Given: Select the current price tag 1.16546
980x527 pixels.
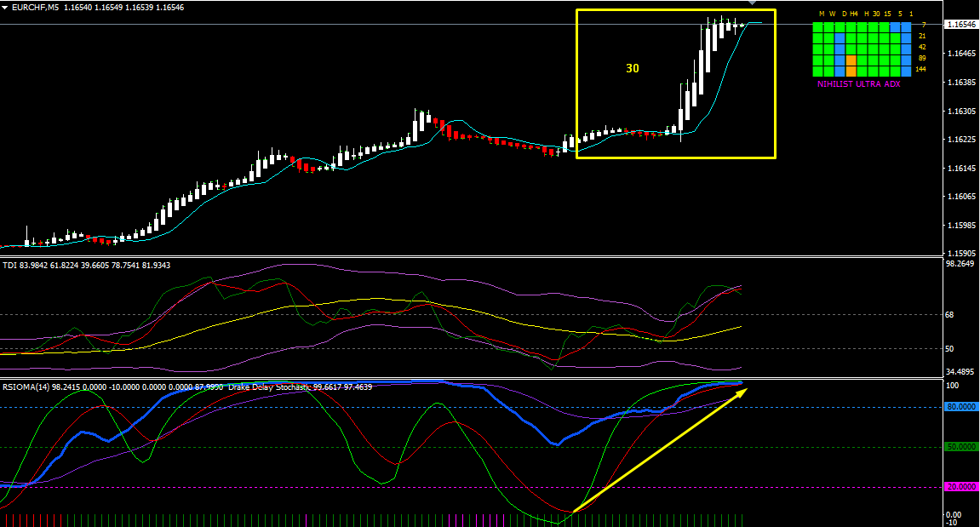Looking at the screenshot, I should click(960, 25).
